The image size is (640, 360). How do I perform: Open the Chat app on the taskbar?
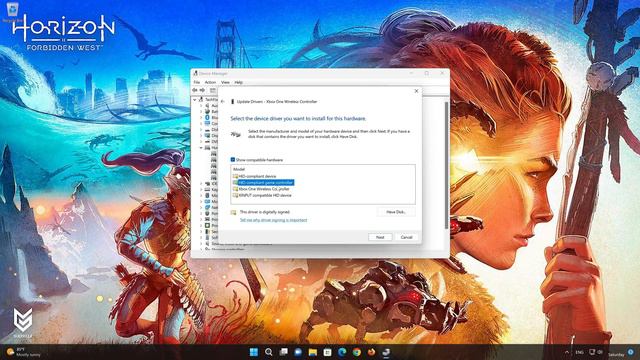[298, 352]
